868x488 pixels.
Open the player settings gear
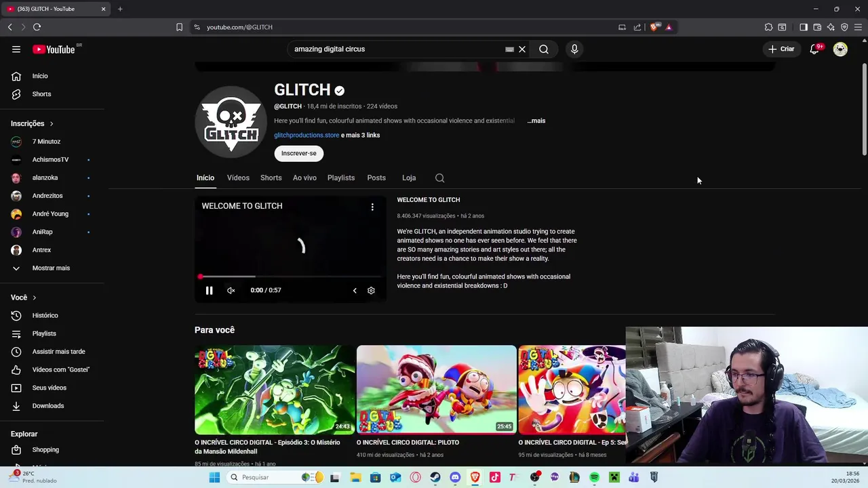(371, 290)
